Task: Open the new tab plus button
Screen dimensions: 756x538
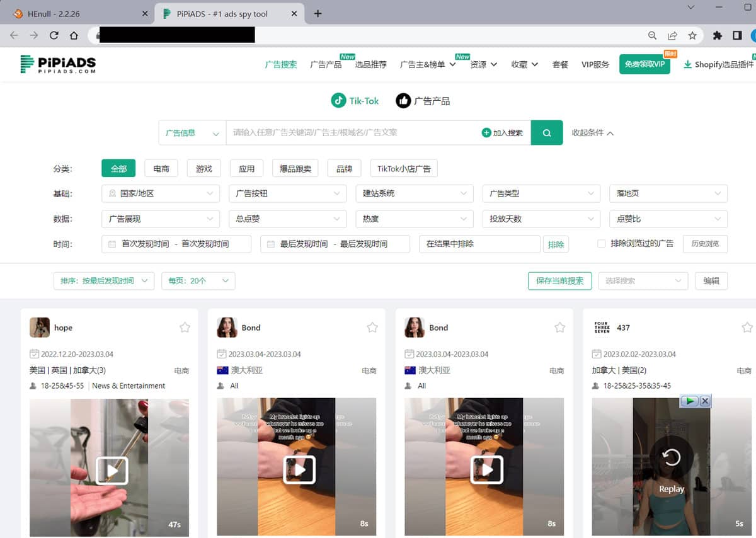Action: pyautogui.click(x=318, y=13)
